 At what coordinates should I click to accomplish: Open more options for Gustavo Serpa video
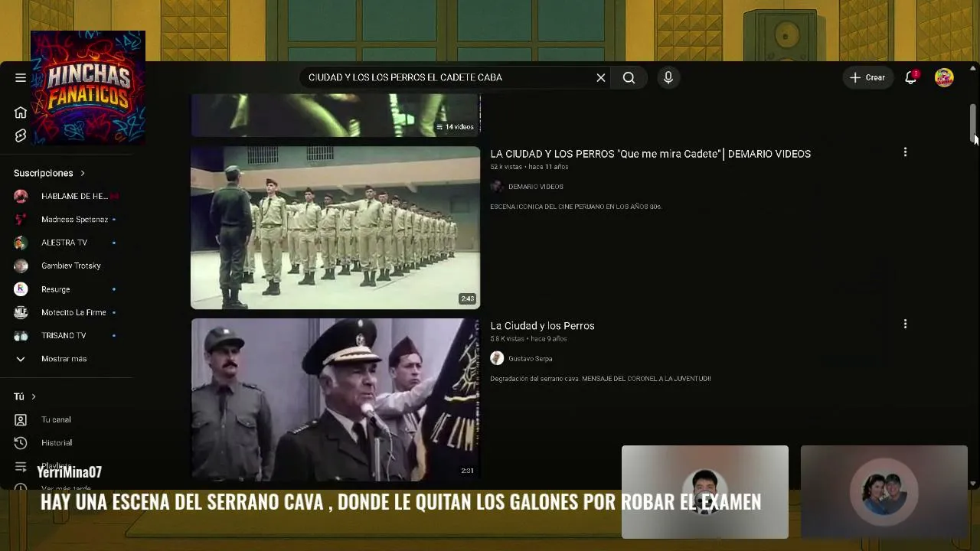905,324
